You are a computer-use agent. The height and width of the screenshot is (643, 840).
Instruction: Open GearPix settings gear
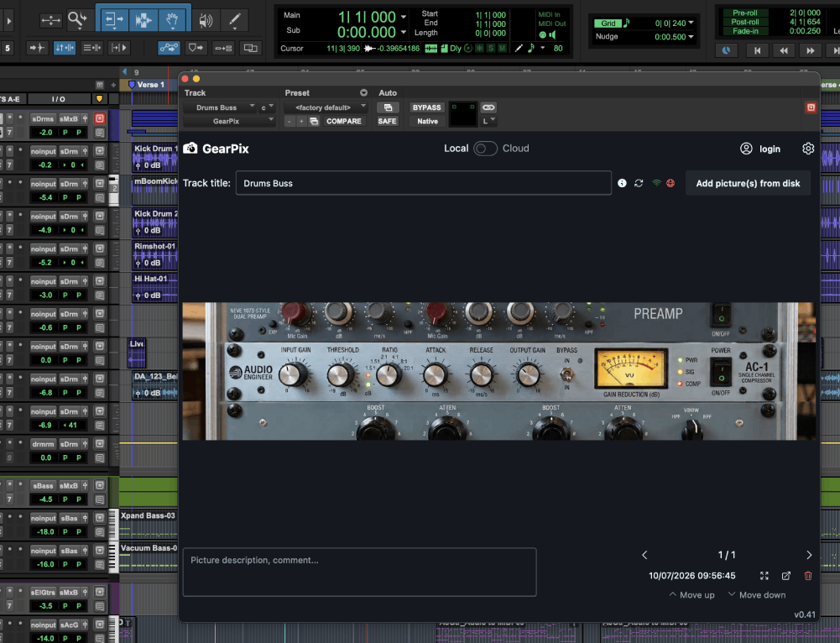(x=808, y=149)
